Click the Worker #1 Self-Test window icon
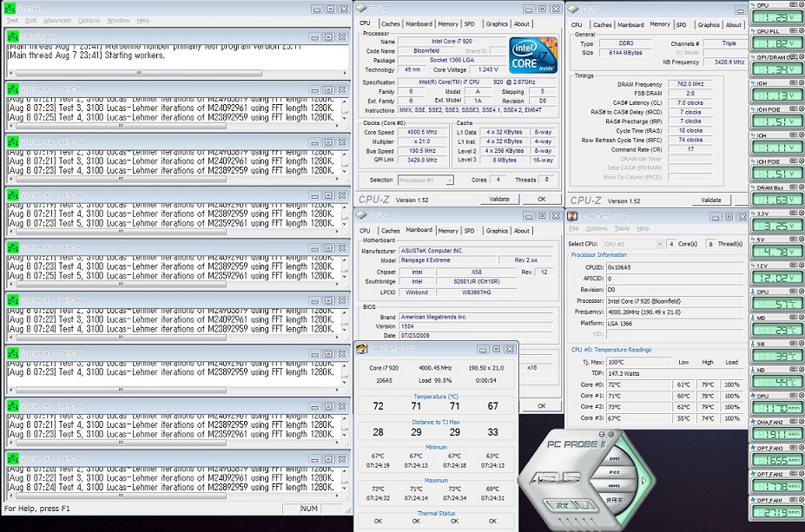The height and width of the screenshot is (532, 805). click(12, 89)
